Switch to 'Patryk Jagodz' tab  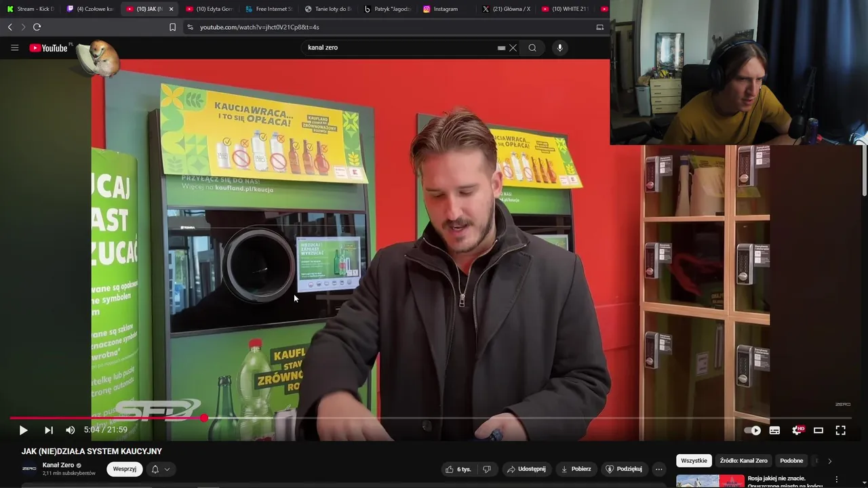[x=389, y=9]
